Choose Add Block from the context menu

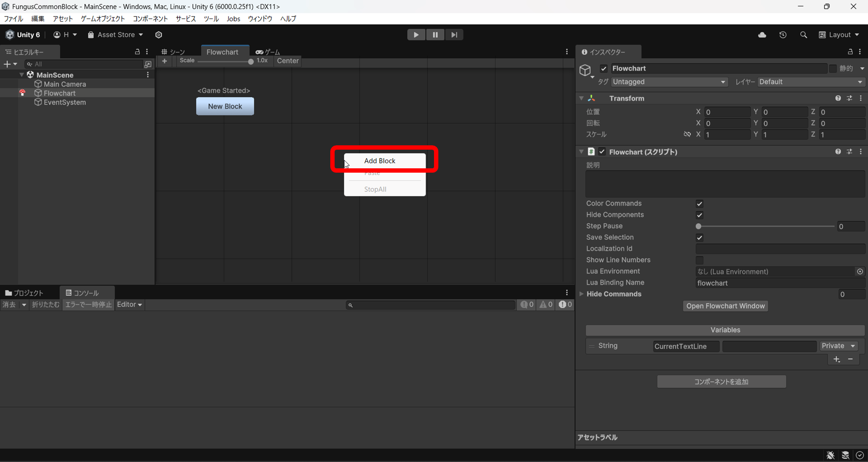click(380, 161)
